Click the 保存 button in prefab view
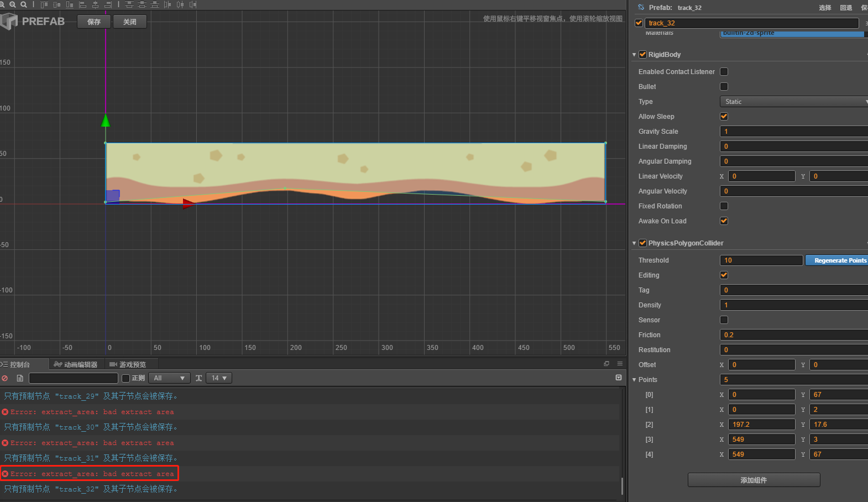 tap(94, 22)
